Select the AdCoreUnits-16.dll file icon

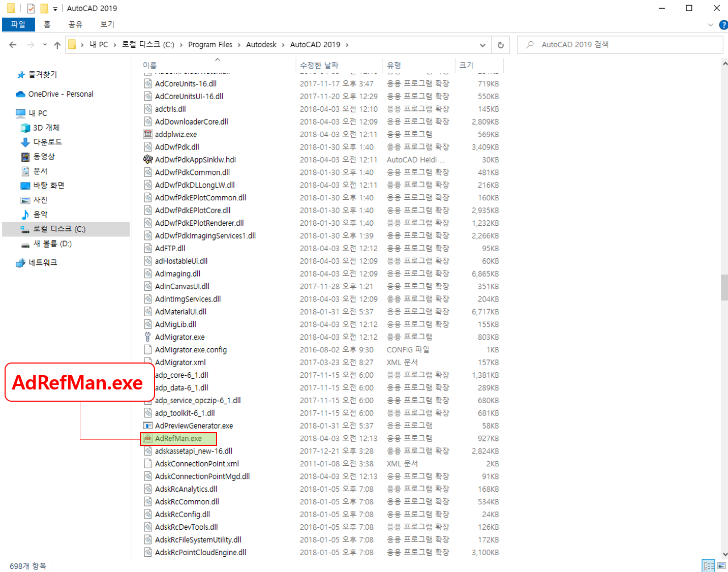pyautogui.click(x=148, y=84)
